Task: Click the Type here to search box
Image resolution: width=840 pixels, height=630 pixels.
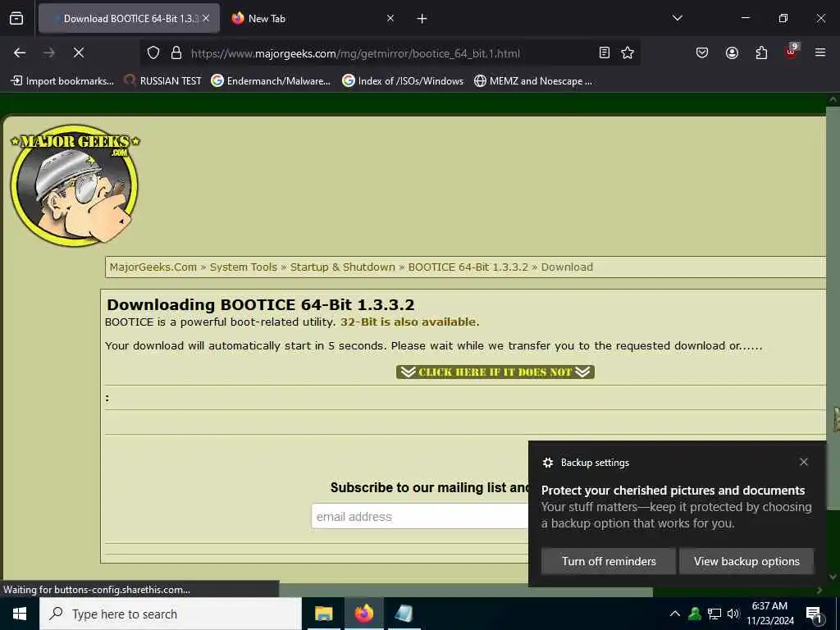Action: click(171, 614)
